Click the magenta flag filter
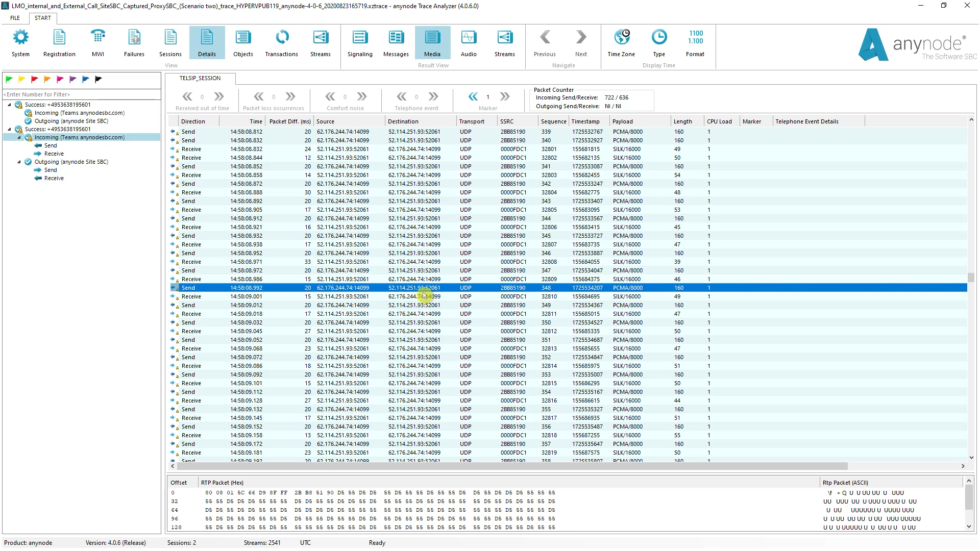Screen dimensions: 980x551 tap(60, 79)
